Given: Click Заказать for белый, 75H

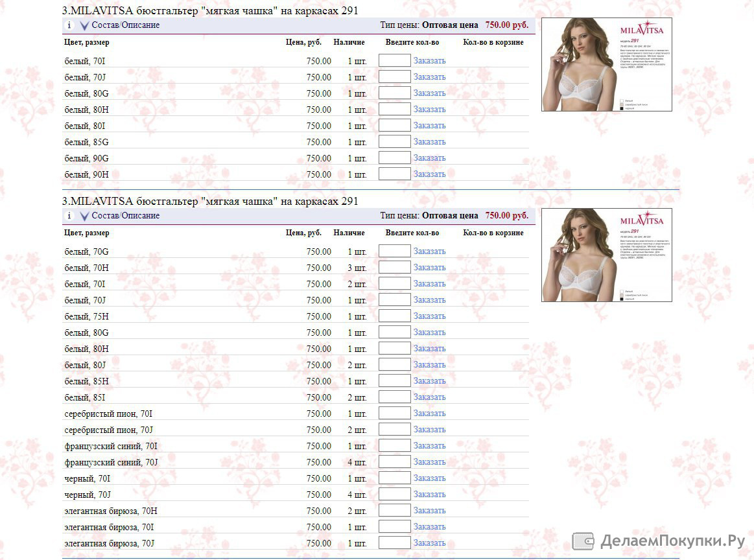Looking at the screenshot, I should point(429,316).
